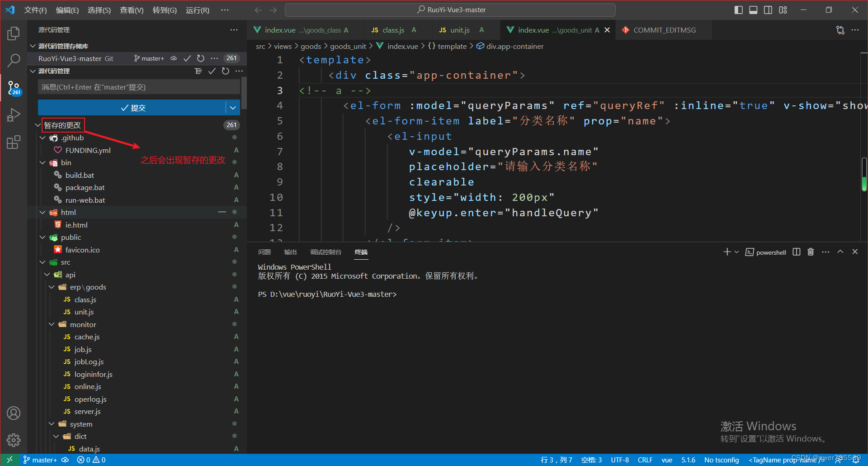Click CRLF end-of-line status item
Image resolution: width=868 pixels, height=466 pixels.
click(x=645, y=460)
